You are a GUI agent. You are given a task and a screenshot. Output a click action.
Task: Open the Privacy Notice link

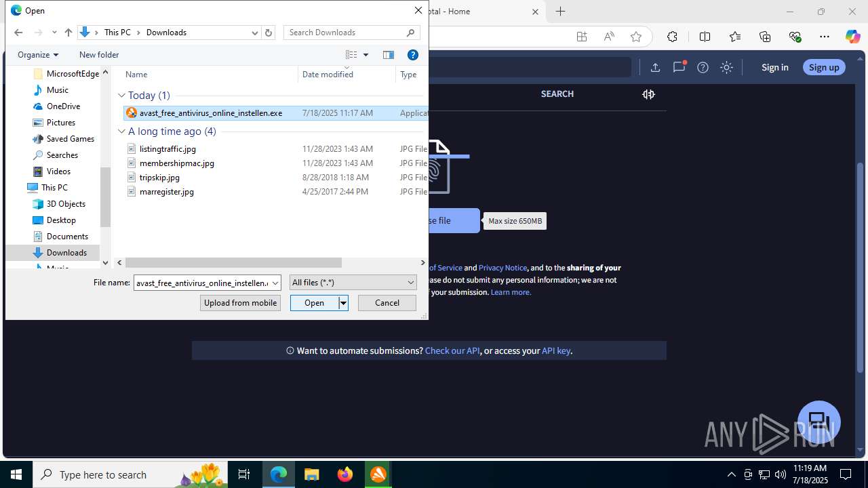tap(502, 268)
